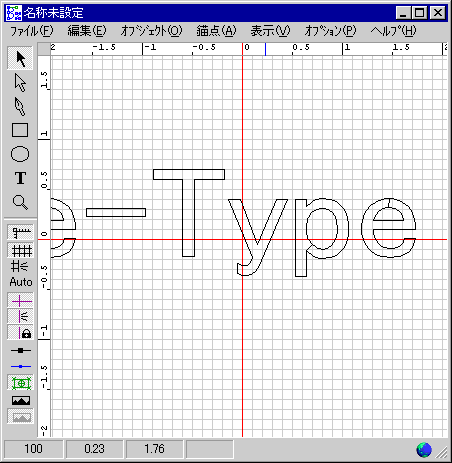Choose the Pen tool
This screenshot has width=452, height=463.
pos(20,106)
